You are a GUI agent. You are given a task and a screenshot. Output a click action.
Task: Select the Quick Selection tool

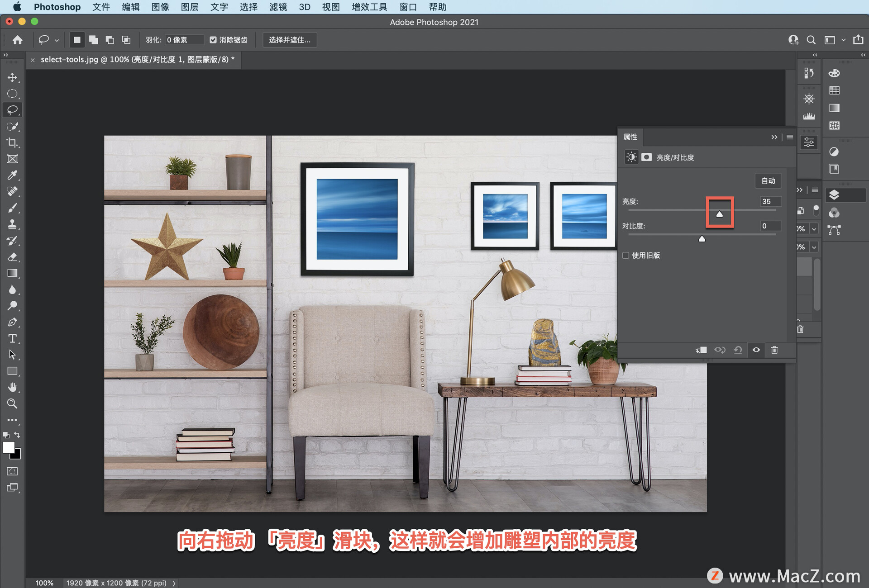click(12, 126)
